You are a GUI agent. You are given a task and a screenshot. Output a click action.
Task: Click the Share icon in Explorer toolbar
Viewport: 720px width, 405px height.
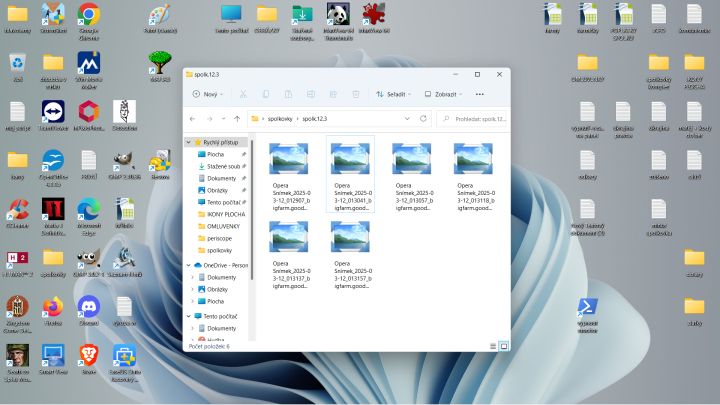coord(333,94)
